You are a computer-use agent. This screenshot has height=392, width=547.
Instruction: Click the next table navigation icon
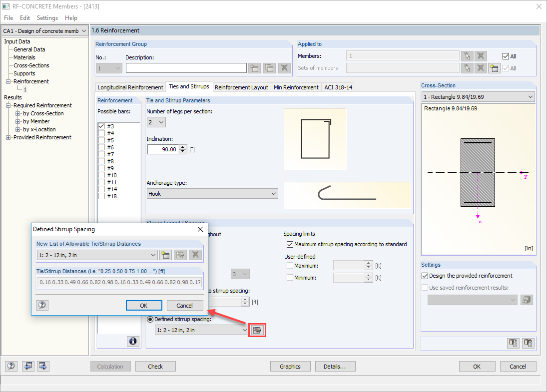[42, 366]
